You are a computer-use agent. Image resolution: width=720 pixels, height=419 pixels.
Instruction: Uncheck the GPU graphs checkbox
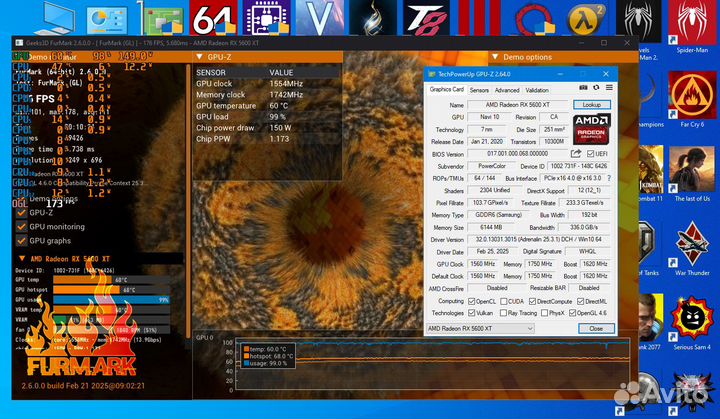point(22,240)
